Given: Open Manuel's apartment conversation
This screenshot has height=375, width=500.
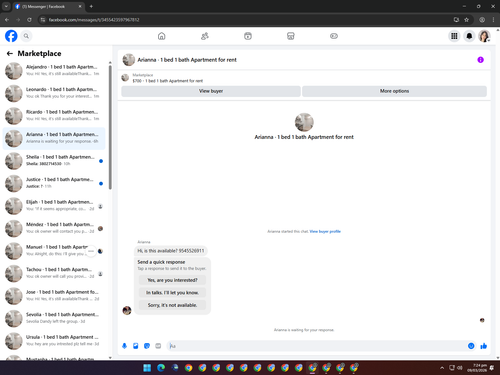Looking at the screenshot, I should pos(54,251).
